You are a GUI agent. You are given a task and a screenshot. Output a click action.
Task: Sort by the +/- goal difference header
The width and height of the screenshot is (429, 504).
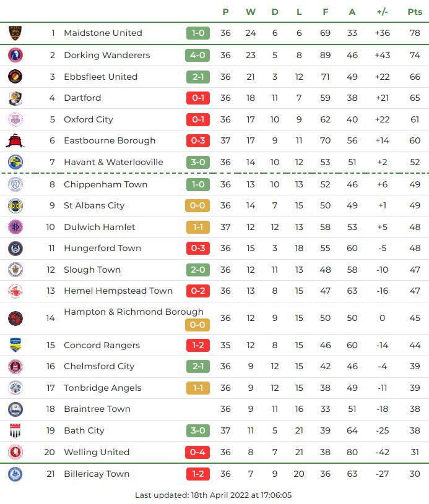pyautogui.click(x=382, y=12)
